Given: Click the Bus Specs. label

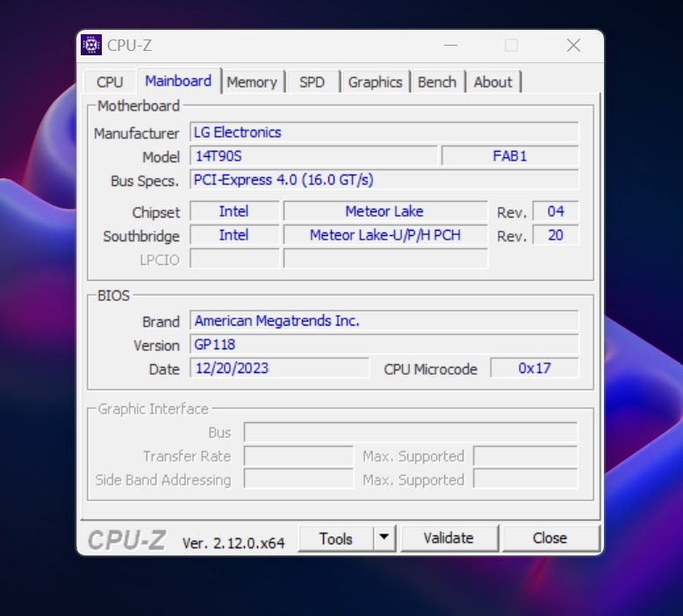Looking at the screenshot, I should (x=145, y=181).
